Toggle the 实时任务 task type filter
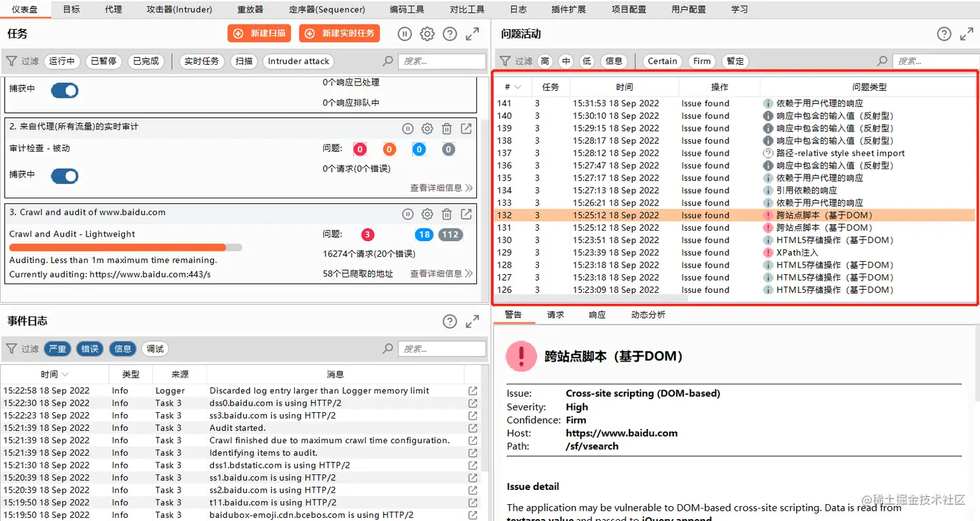Viewport: 980px width, 521px height. tap(202, 62)
